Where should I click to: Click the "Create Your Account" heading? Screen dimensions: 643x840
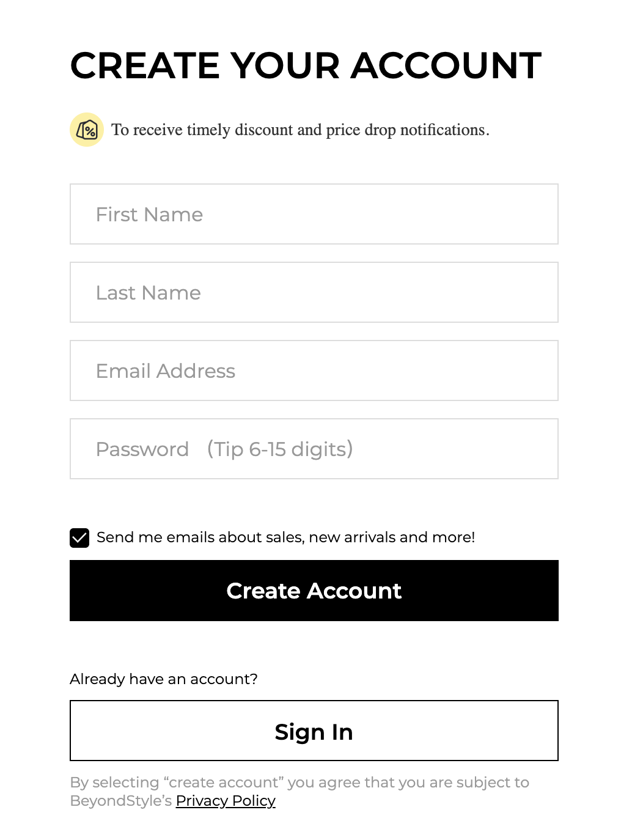coord(306,65)
